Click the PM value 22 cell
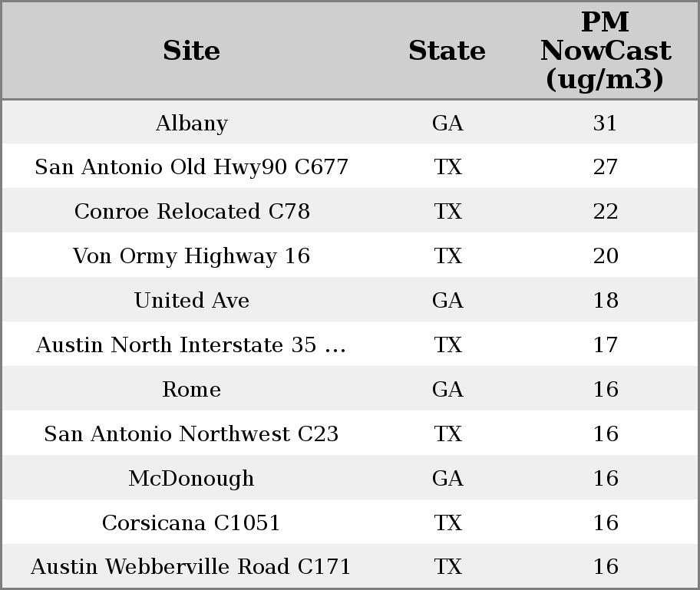This screenshot has height=590, width=700. click(x=605, y=212)
